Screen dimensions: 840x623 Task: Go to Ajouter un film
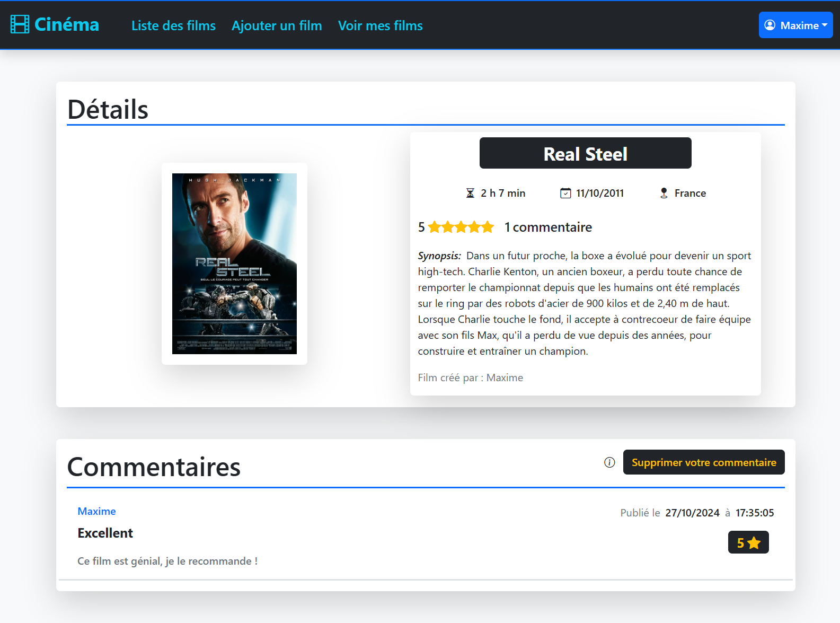277,25
